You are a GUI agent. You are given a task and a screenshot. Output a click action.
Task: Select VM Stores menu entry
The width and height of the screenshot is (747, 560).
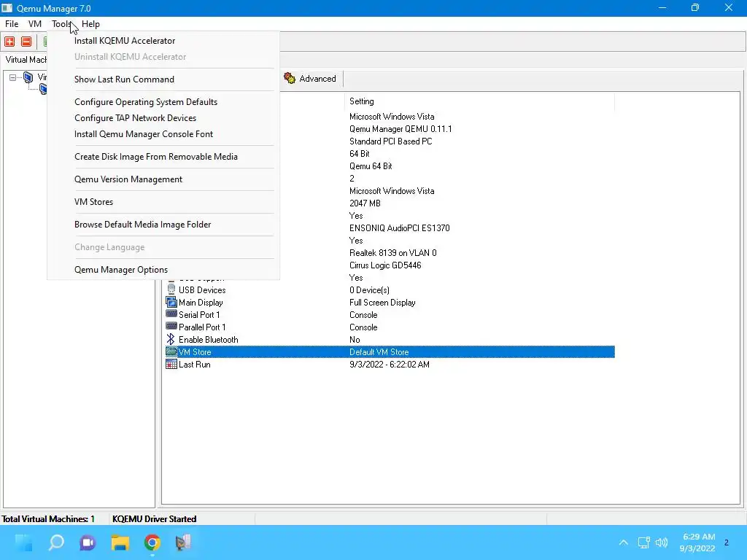pyautogui.click(x=163, y=202)
